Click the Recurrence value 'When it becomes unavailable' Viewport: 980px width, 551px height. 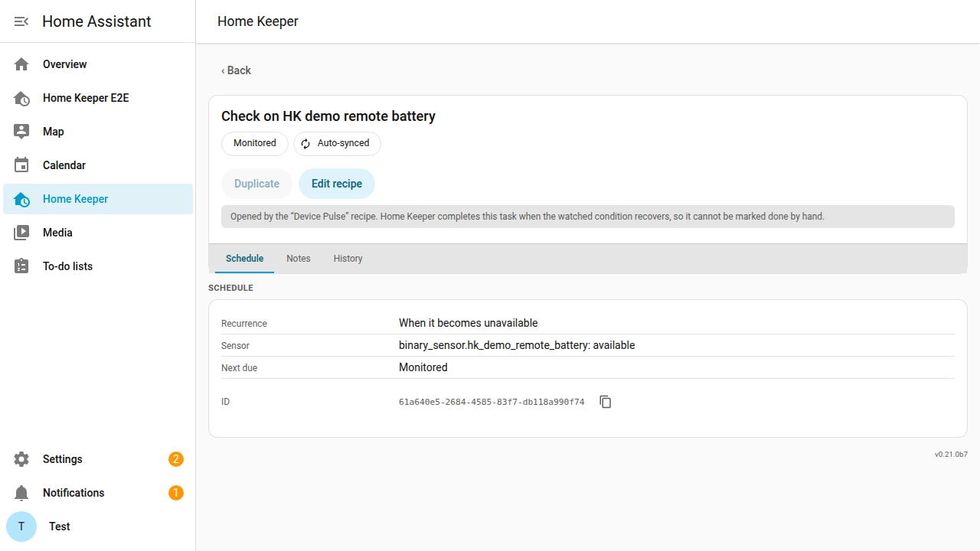click(469, 323)
